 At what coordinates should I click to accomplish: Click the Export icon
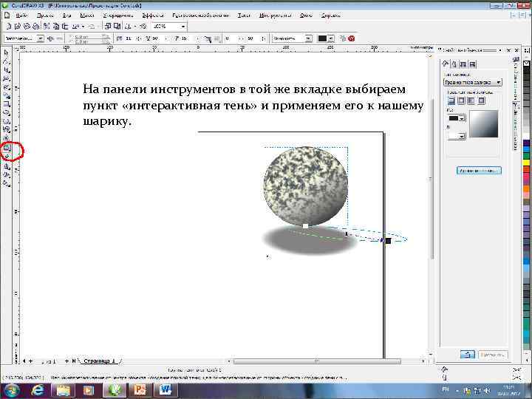pyautogui.click(x=117, y=26)
